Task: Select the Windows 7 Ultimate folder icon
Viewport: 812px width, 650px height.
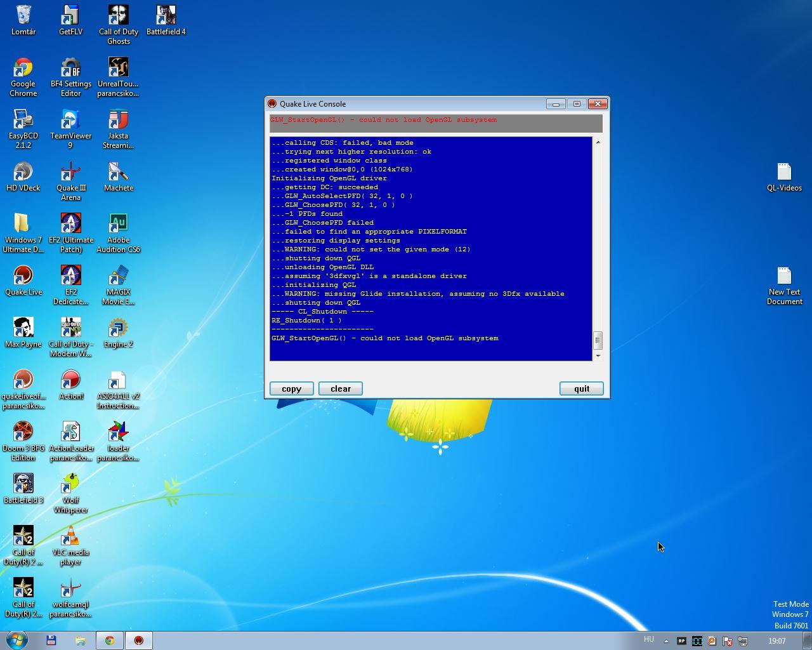Action: pos(23,234)
